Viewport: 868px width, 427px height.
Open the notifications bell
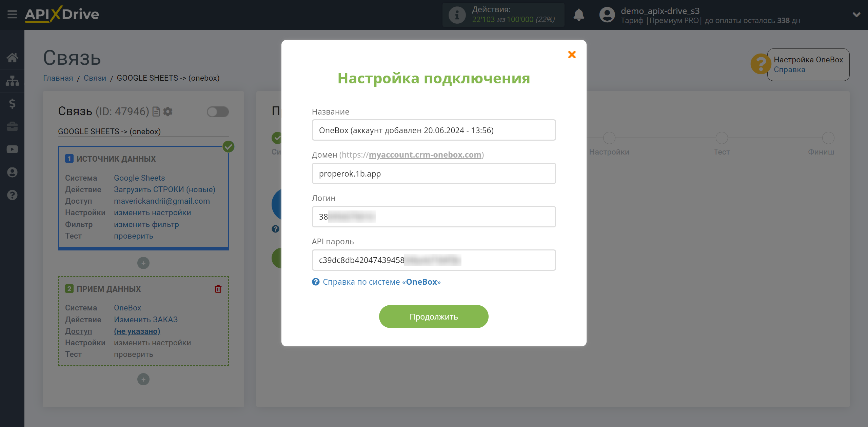point(579,15)
